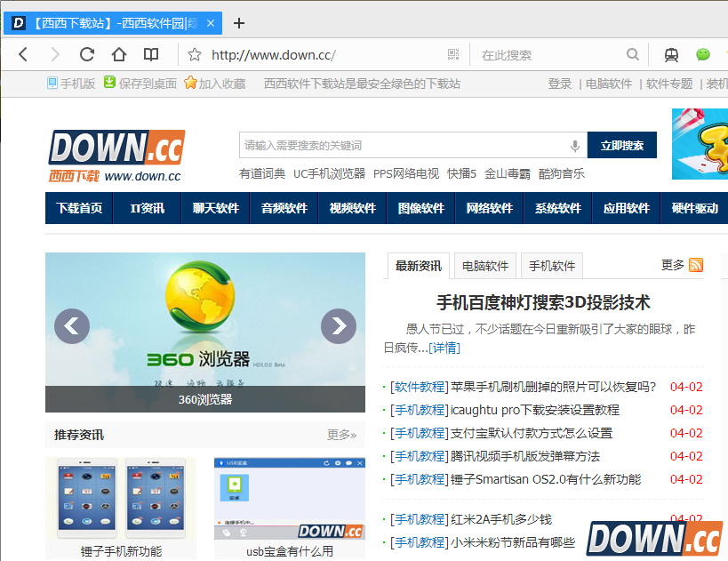This screenshot has width=728, height=561.
Task: Click the browser home icon
Action: point(118,54)
